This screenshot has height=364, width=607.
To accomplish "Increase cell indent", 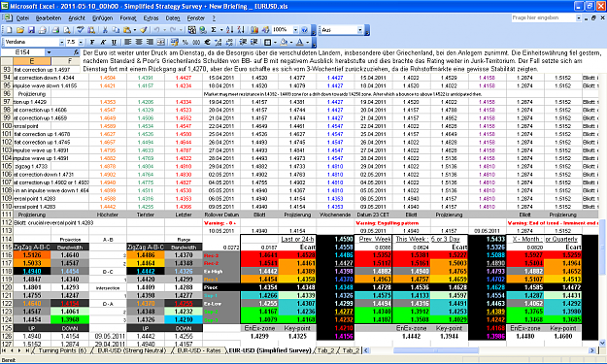I will click(253, 42).
